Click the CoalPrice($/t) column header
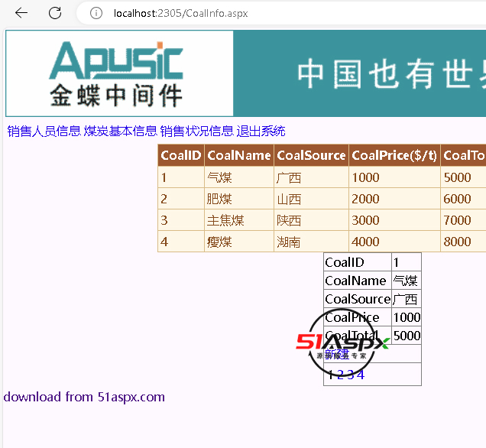This screenshot has height=448, width=486. click(394, 155)
